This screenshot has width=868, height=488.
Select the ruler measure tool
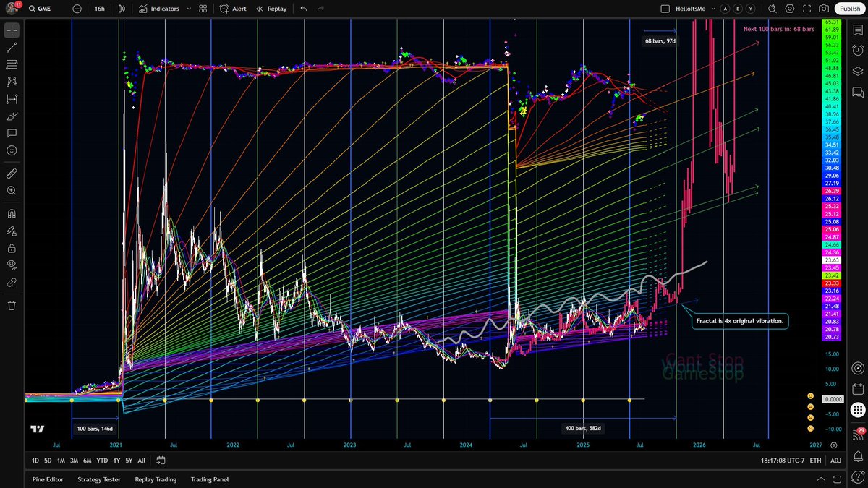click(12, 174)
